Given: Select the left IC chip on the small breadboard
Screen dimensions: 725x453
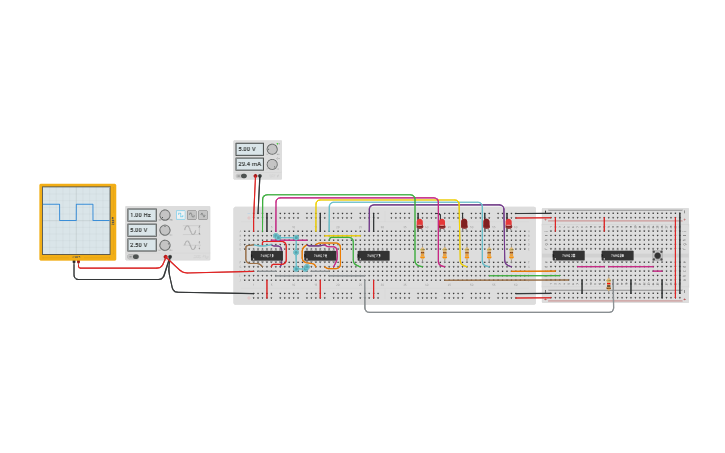Looking at the screenshot, I should (x=569, y=256).
